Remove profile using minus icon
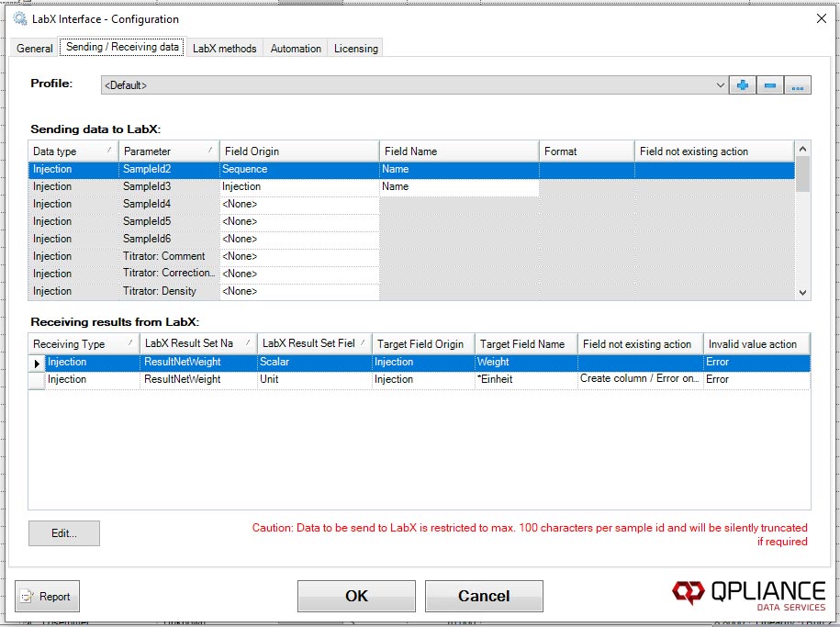Screen dimensions: 840x627 tap(770, 85)
